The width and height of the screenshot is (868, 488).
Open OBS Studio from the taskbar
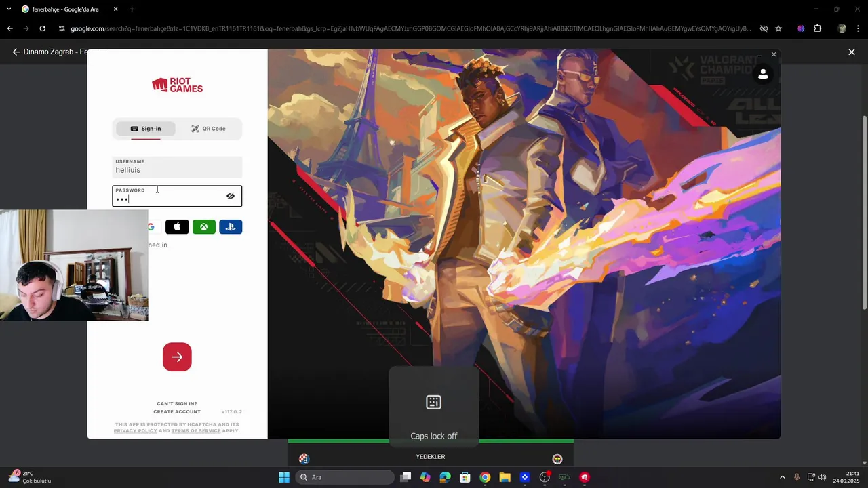point(545,477)
